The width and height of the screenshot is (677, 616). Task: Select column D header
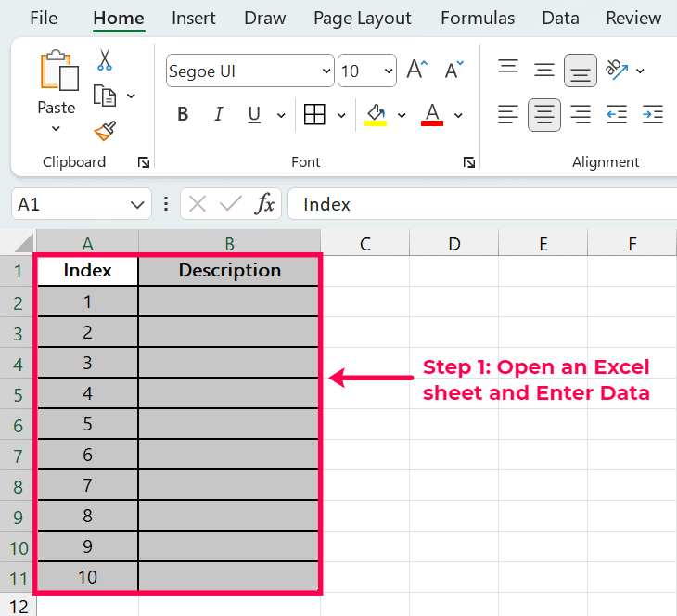[454, 243]
